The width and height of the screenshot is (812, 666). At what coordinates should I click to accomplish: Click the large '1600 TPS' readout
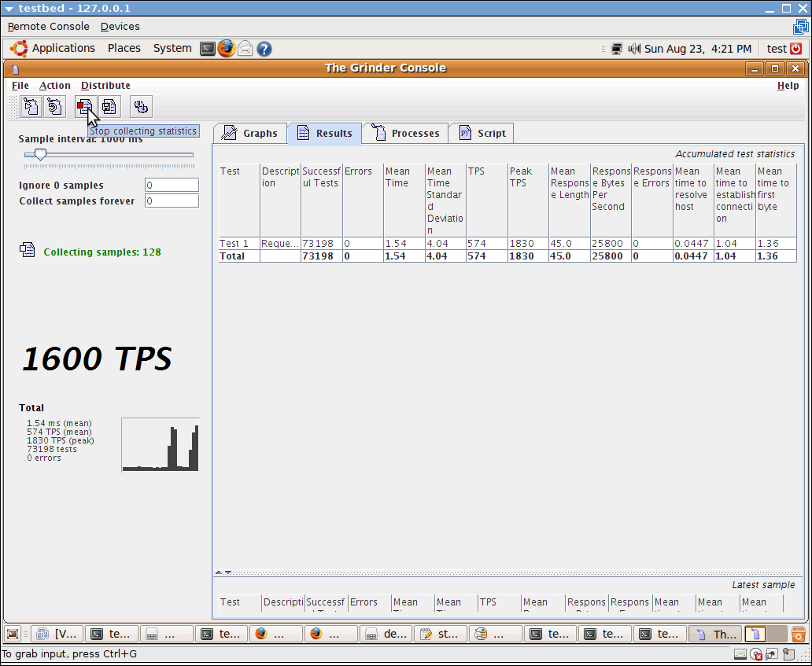[x=97, y=359]
